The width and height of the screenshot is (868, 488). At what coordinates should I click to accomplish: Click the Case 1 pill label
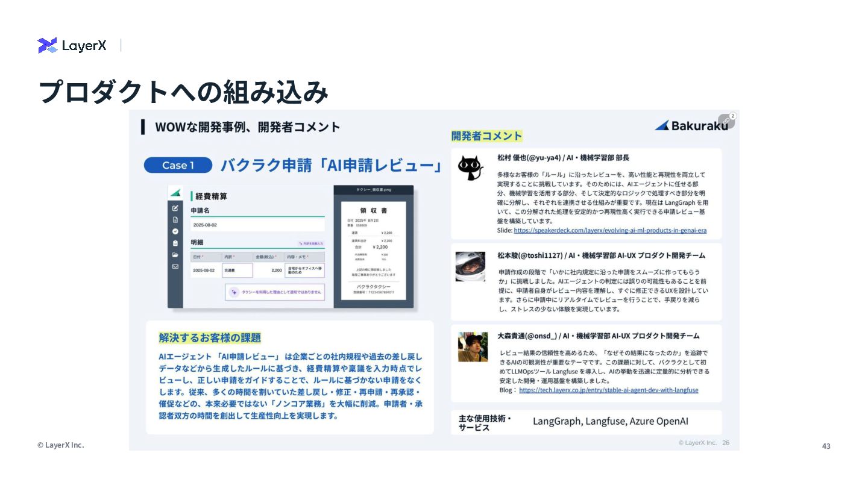pos(178,165)
